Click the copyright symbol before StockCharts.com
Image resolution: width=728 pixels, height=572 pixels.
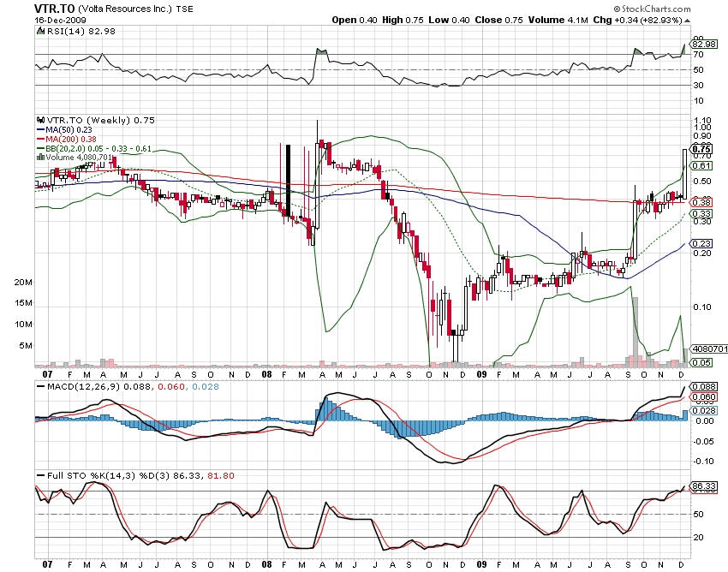(x=617, y=9)
